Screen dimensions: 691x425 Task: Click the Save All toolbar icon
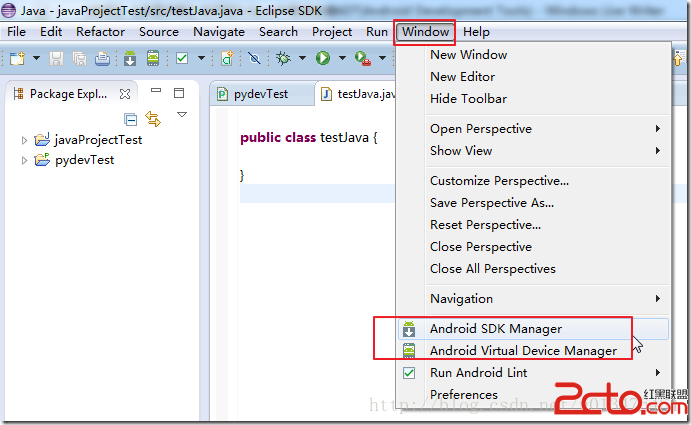79,58
